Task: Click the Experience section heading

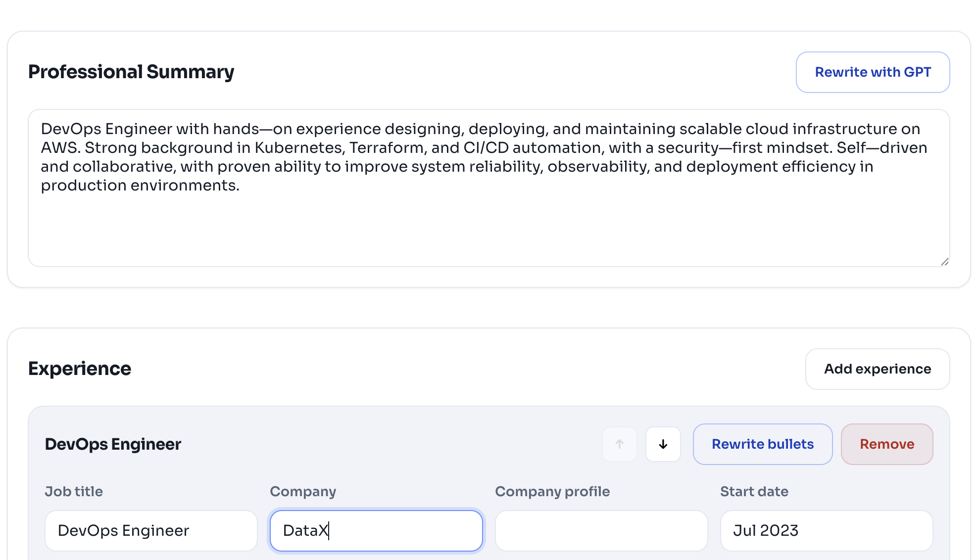Action: [x=80, y=369]
